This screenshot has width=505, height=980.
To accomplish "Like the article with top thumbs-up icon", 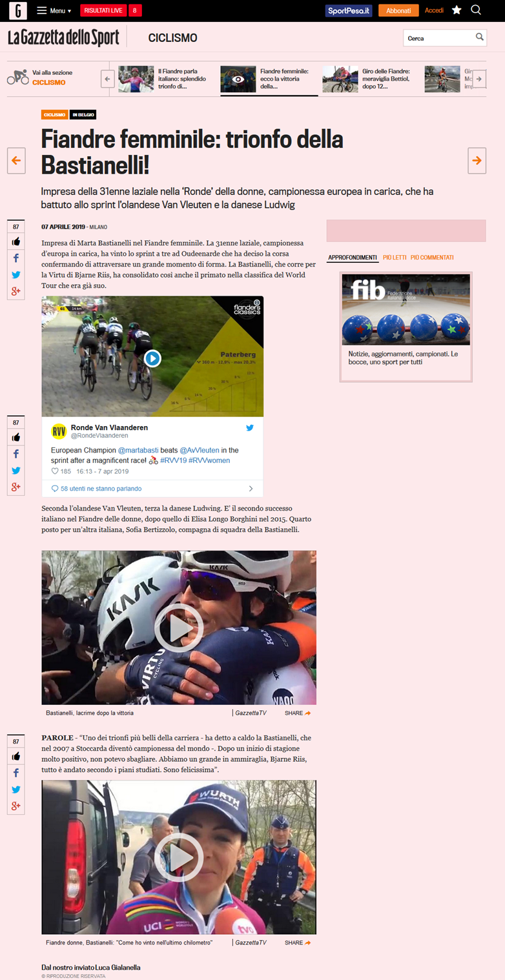I will (16, 242).
